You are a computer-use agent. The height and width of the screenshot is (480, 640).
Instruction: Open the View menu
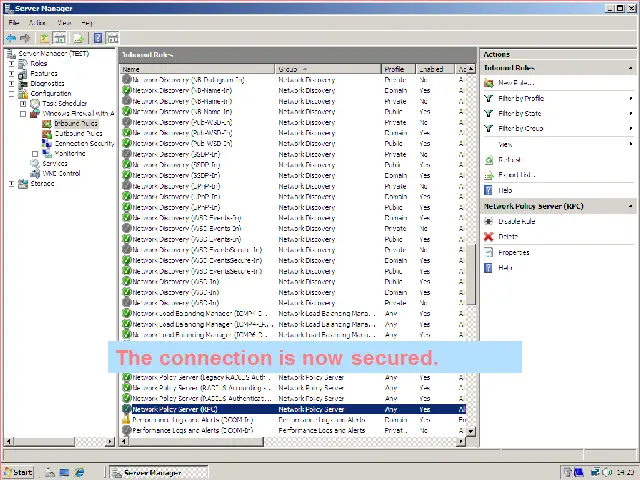point(64,23)
